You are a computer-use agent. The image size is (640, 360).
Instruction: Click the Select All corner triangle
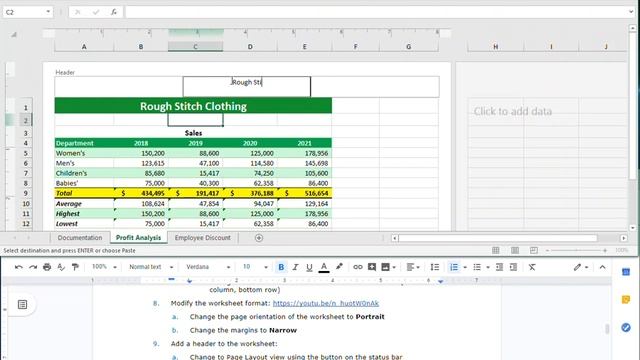pyautogui.click(x=13, y=34)
